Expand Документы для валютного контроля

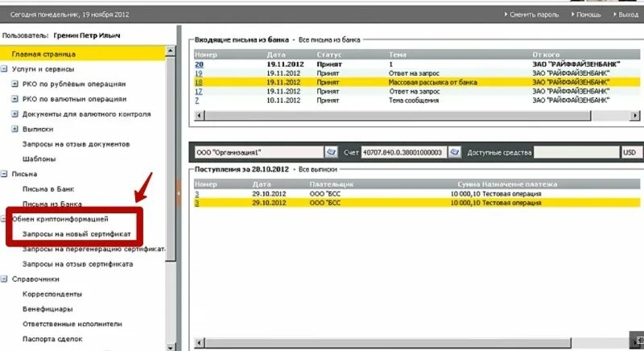[14, 114]
